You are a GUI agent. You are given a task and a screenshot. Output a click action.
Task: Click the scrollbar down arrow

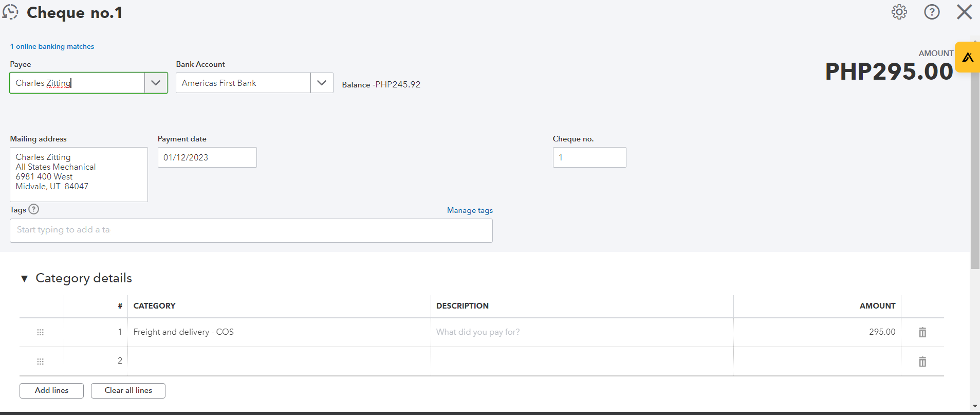[975, 406]
